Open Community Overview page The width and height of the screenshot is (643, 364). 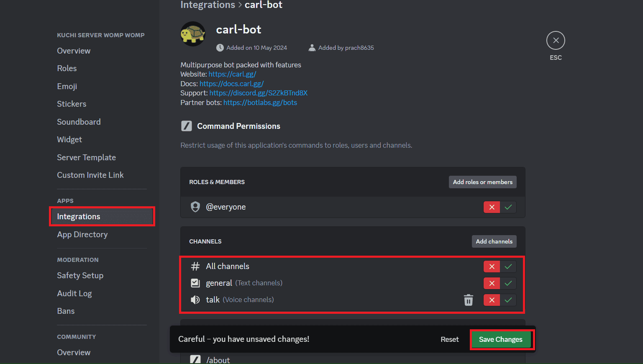point(74,352)
